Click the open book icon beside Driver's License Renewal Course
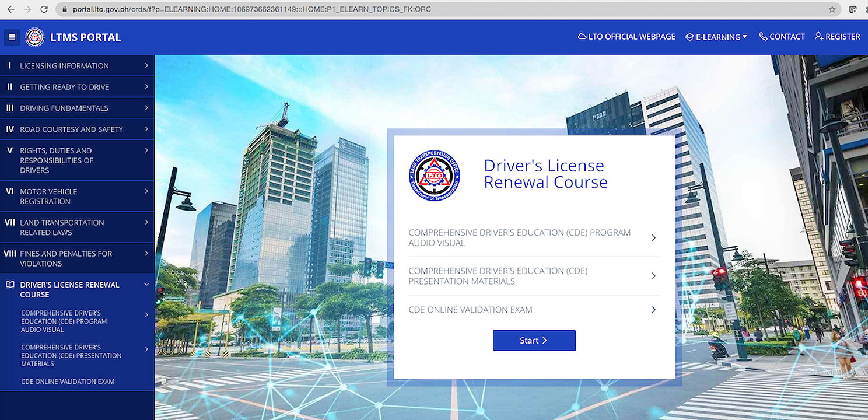The width and height of the screenshot is (868, 420). 9,285
